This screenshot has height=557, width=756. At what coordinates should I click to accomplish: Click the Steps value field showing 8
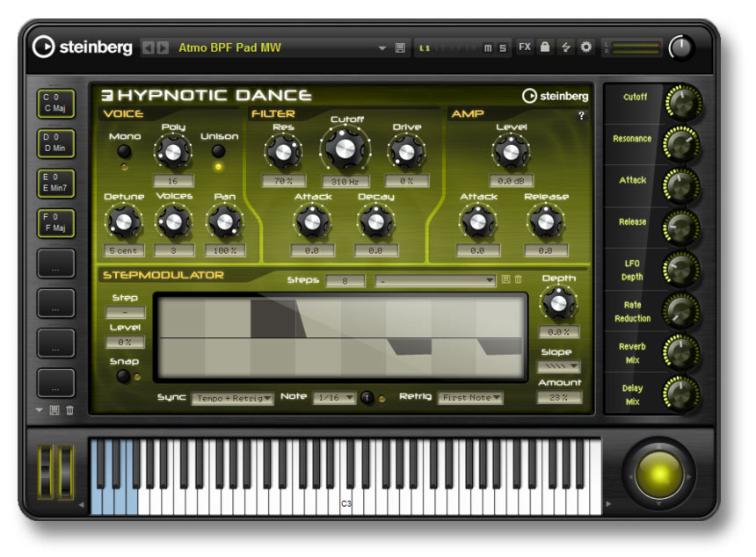(345, 281)
